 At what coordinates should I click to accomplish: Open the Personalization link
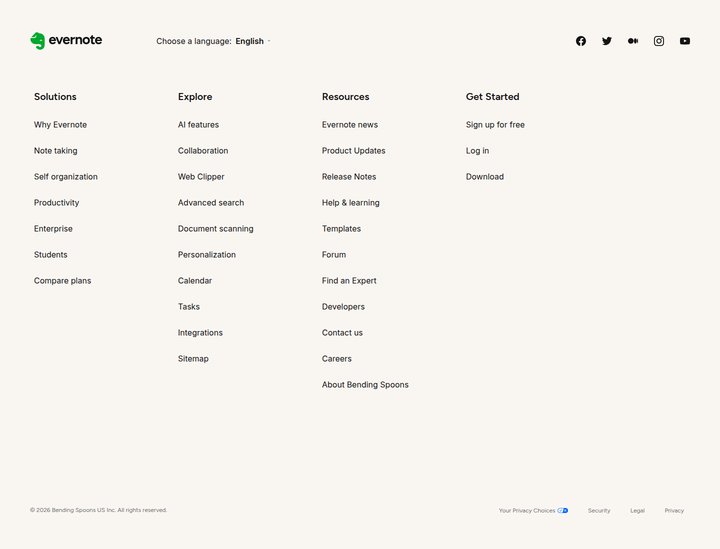coord(207,255)
